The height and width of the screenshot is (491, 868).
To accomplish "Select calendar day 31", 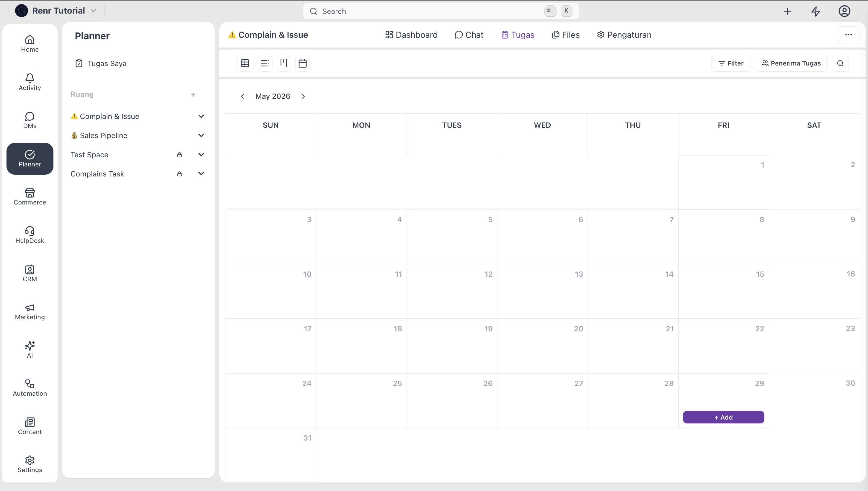I will [270, 455].
